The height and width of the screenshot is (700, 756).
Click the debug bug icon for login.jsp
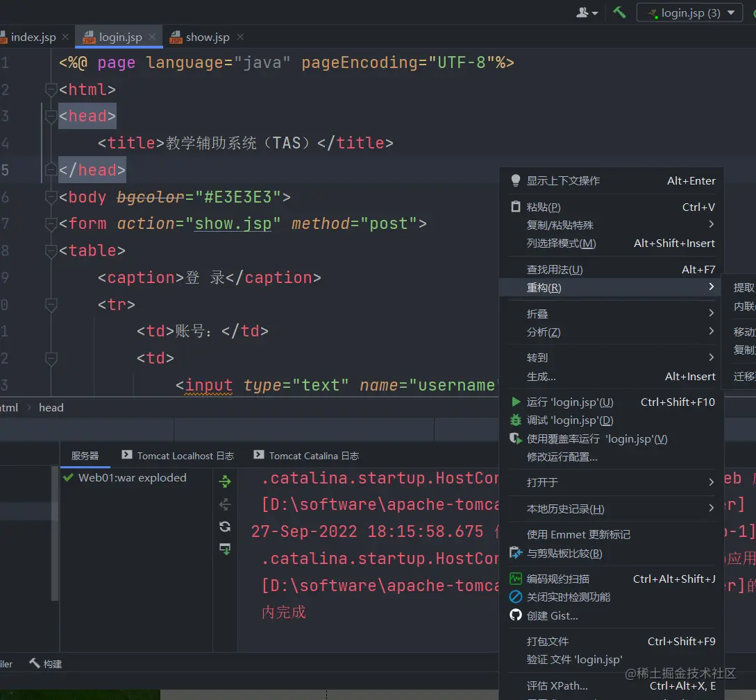click(x=516, y=420)
